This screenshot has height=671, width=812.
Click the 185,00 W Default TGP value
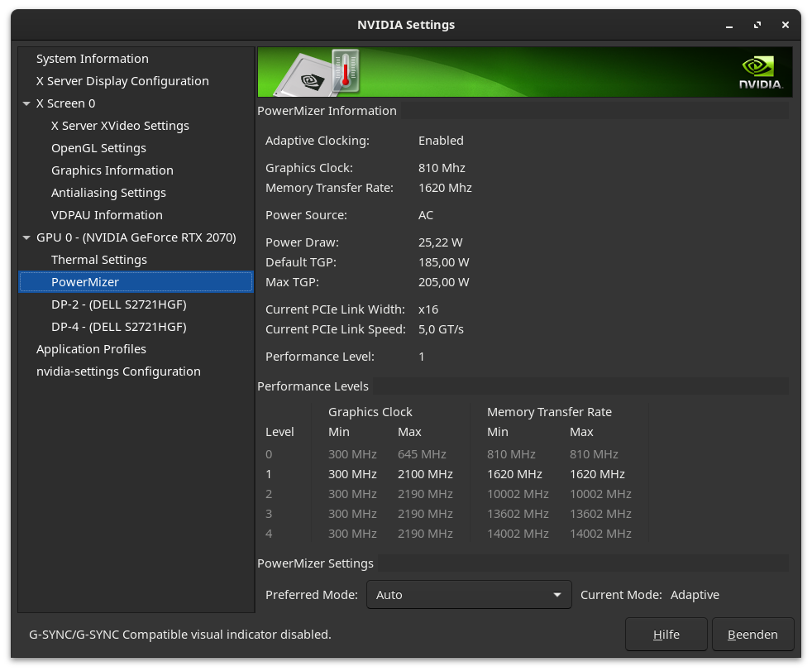(444, 262)
